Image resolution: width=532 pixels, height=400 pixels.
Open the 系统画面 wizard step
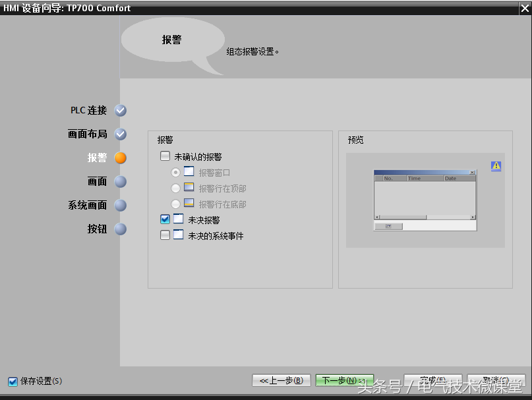(x=87, y=206)
